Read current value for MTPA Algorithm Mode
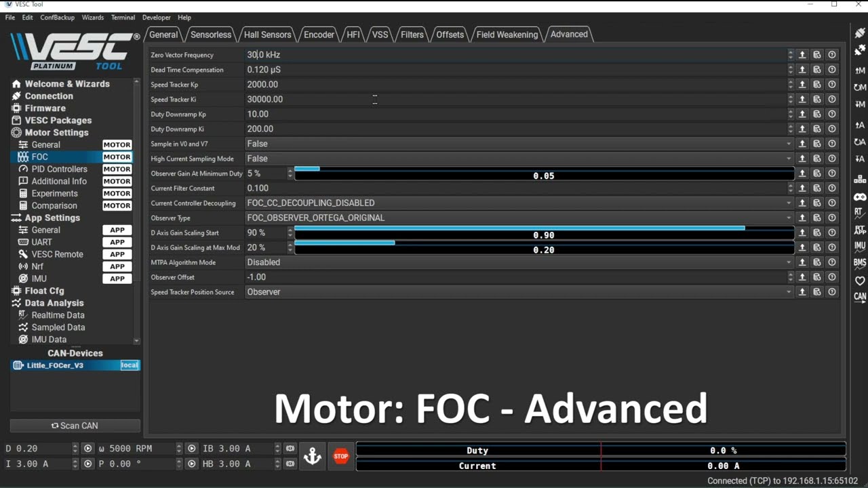 click(x=802, y=262)
